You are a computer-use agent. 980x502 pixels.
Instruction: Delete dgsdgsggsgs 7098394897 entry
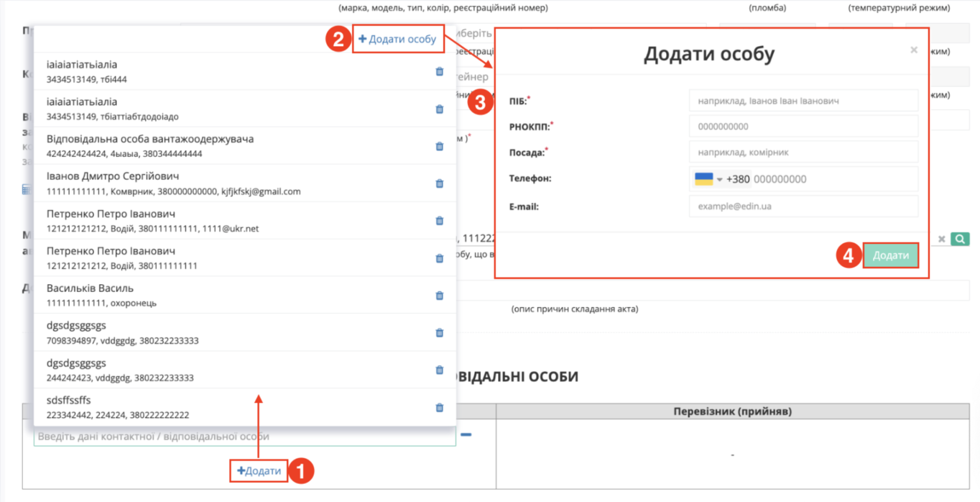click(x=439, y=333)
